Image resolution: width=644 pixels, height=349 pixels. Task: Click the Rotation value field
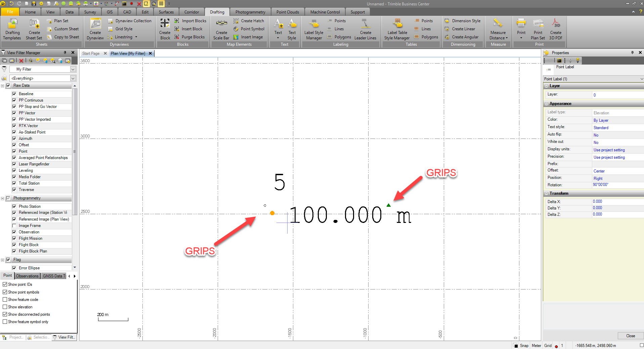tap(617, 185)
